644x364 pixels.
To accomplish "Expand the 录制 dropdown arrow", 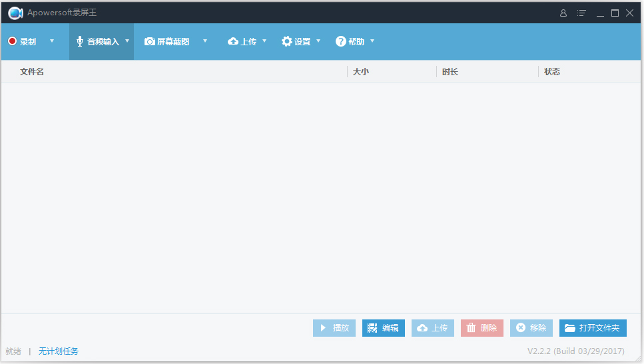I will (x=52, y=41).
